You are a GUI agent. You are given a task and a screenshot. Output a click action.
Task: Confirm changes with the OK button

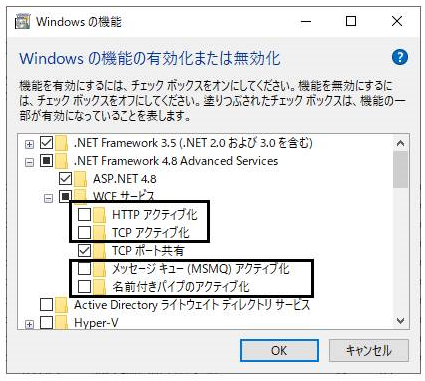[279, 350]
